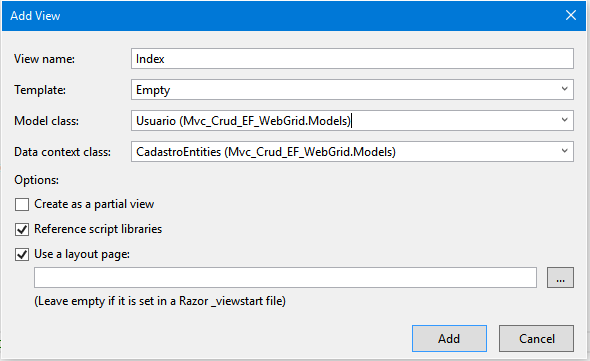Viewport: 590px width, 361px height.
Task: Uncheck Reference script libraries checkbox
Action: pyautogui.click(x=22, y=229)
